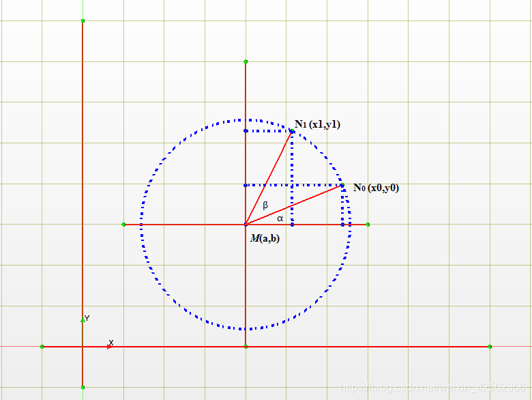Select green point where circle axis meets bottom line
532x400 pixels.
pos(246,347)
